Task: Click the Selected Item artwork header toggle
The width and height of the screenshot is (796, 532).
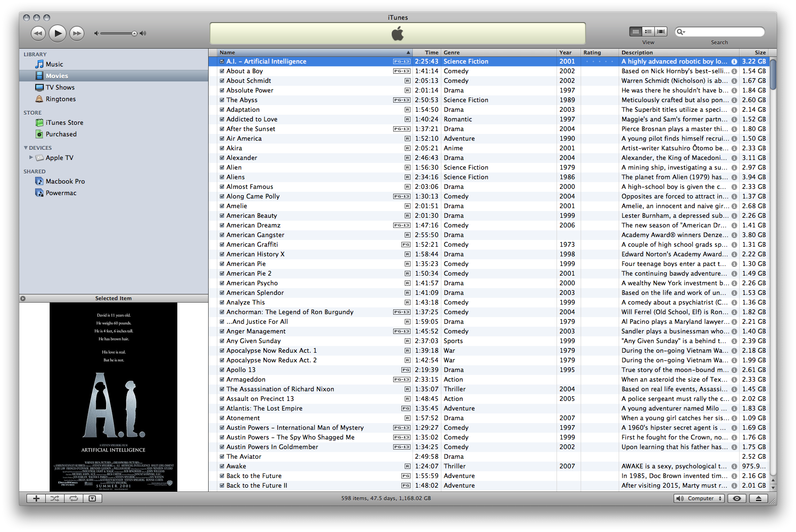Action: 23,298
